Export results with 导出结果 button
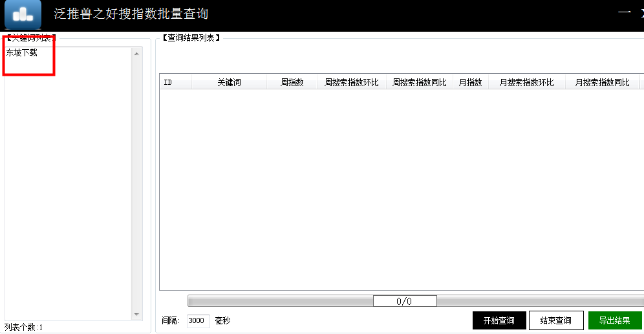Image resolution: width=644 pixels, height=334 pixels. tap(615, 320)
